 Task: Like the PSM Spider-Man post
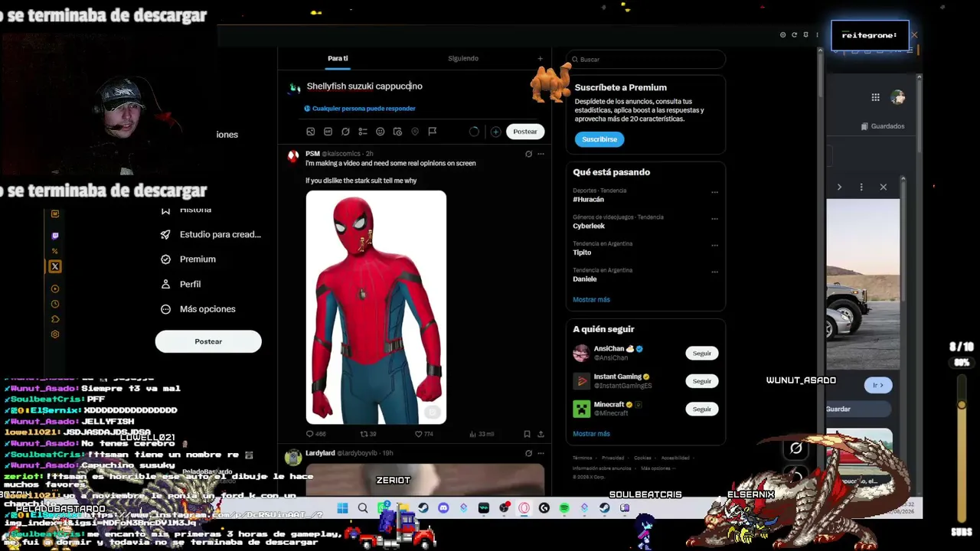pos(424,434)
